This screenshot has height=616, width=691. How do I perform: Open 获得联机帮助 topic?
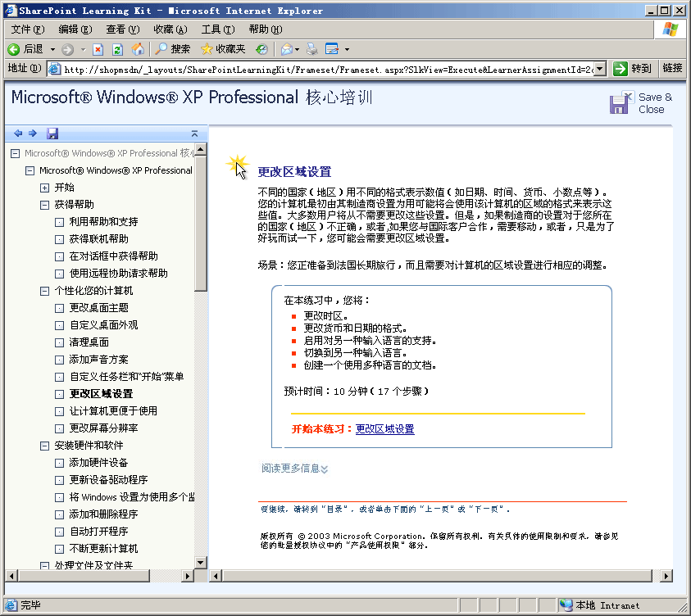pos(98,239)
